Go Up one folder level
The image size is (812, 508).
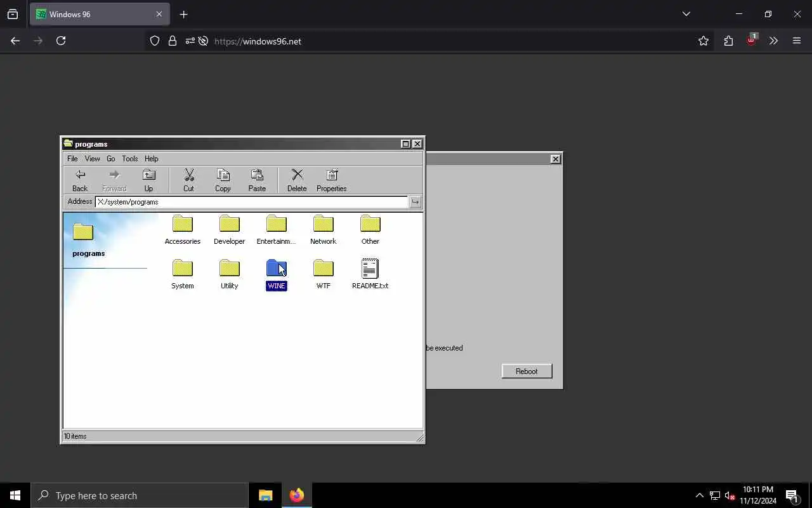coord(148,180)
